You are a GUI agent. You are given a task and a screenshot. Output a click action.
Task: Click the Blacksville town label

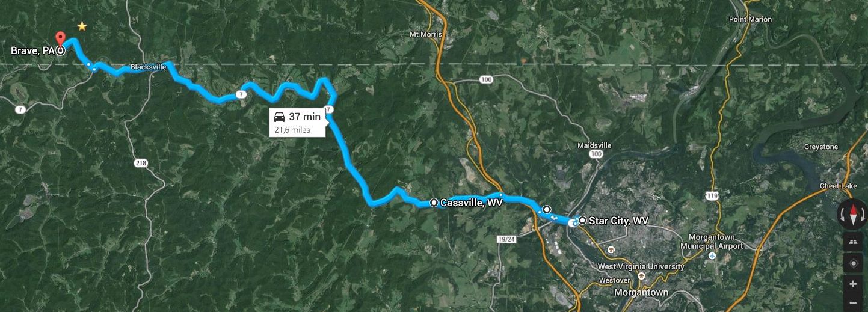(x=148, y=67)
